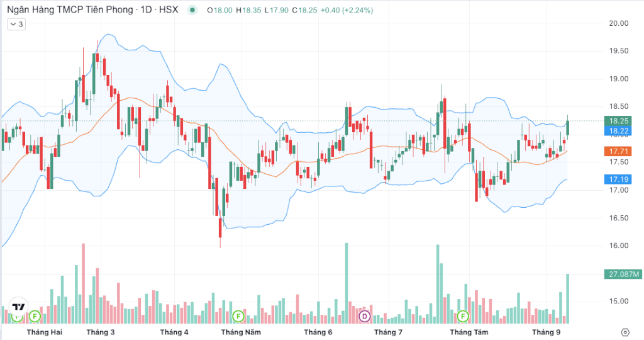Open the F event marker near Tháng Năm
The height and width of the screenshot is (340, 644).
[x=238, y=316]
